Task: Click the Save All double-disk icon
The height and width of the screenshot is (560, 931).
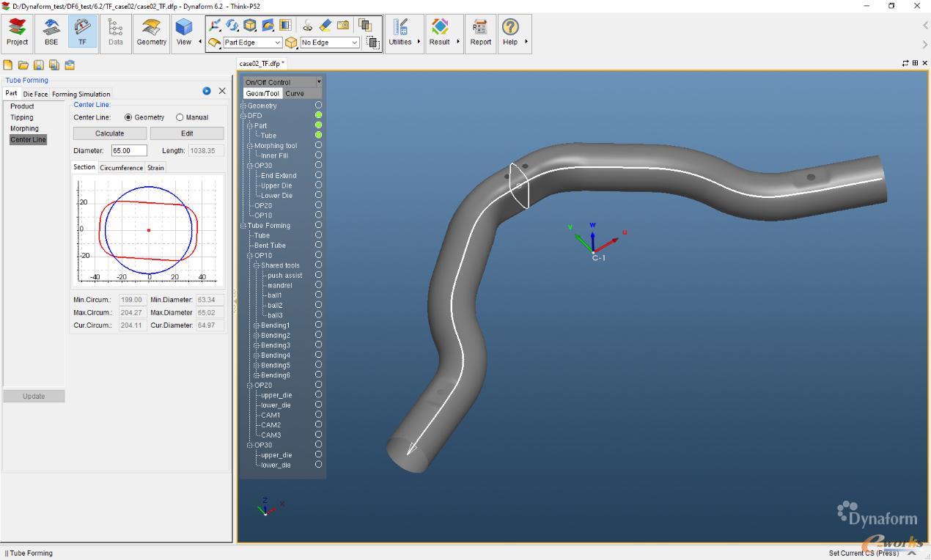Action: tap(54, 65)
